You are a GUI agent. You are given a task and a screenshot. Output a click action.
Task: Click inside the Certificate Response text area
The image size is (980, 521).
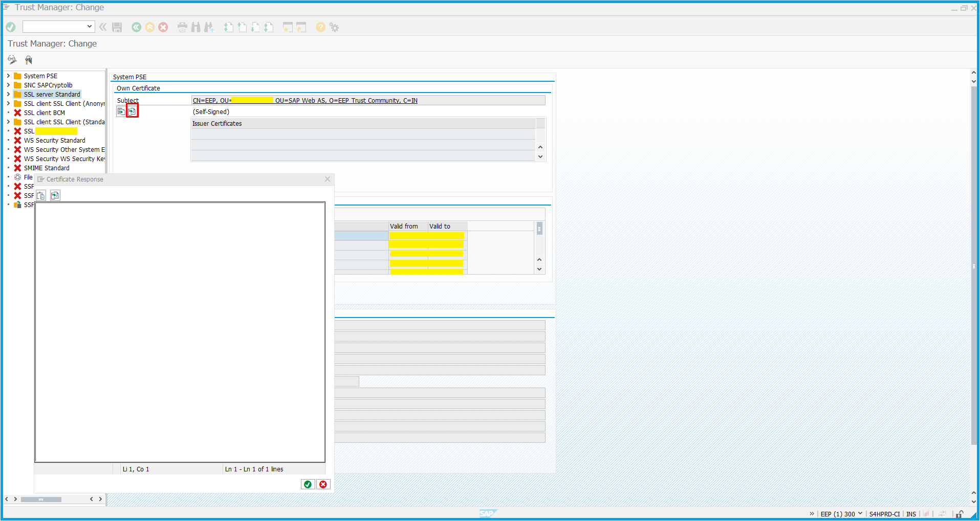tap(180, 332)
